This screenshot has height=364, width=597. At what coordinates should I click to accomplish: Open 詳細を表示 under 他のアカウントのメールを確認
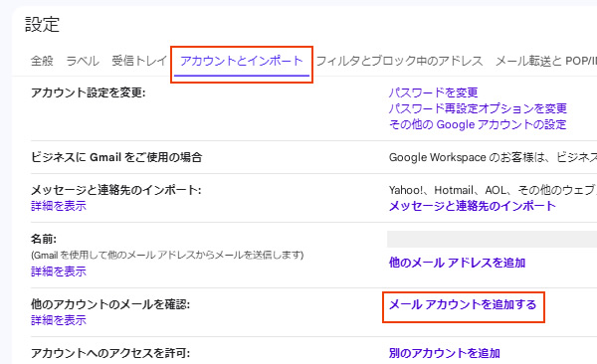59,320
